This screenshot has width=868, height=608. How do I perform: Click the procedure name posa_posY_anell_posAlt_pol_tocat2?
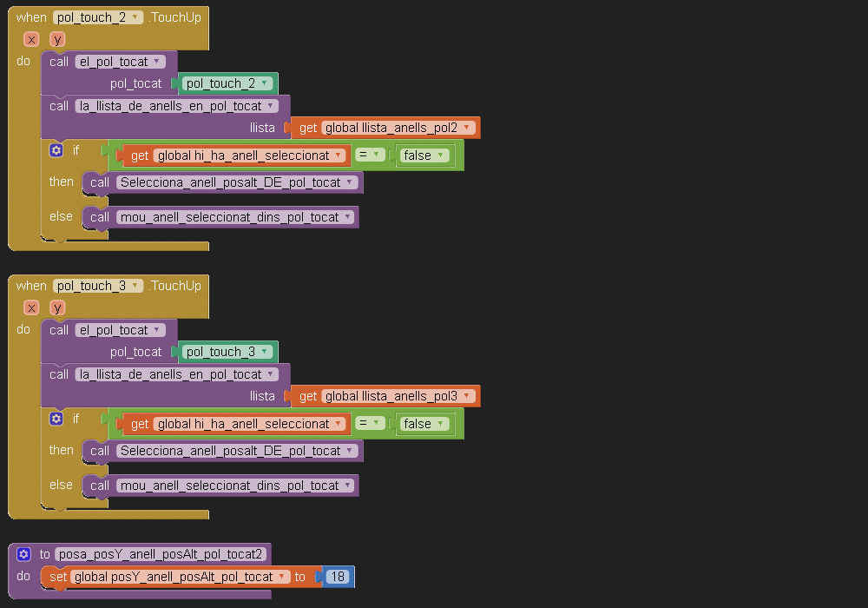pos(162,554)
